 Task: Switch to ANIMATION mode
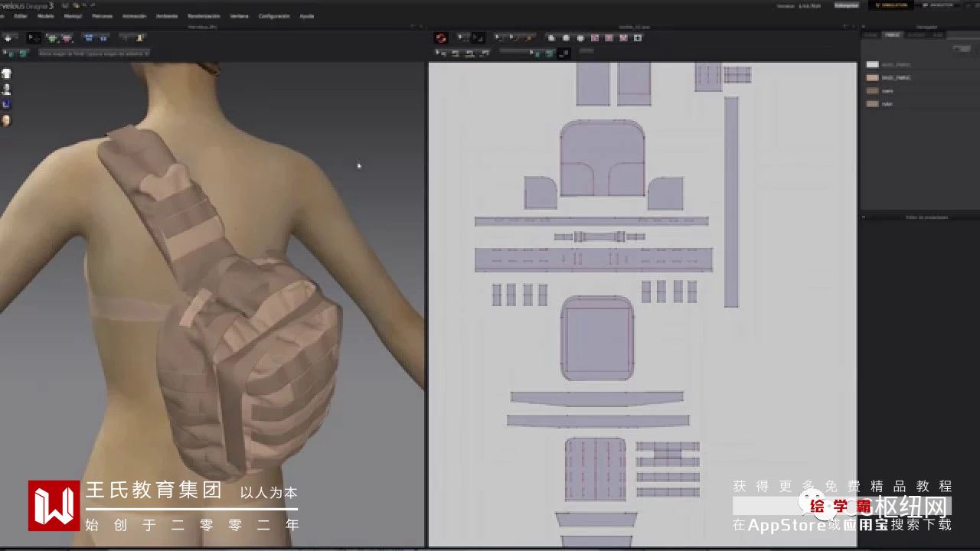(x=936, y=5)
